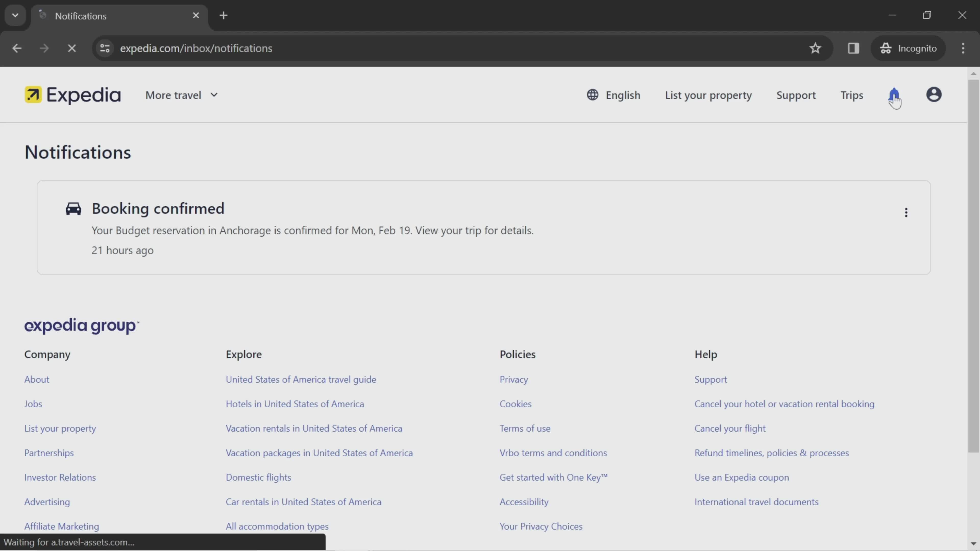Open Use an Expedia coupon link
Image resolution: width=980 pixels, height=551 pixels.
coord(741,477)
